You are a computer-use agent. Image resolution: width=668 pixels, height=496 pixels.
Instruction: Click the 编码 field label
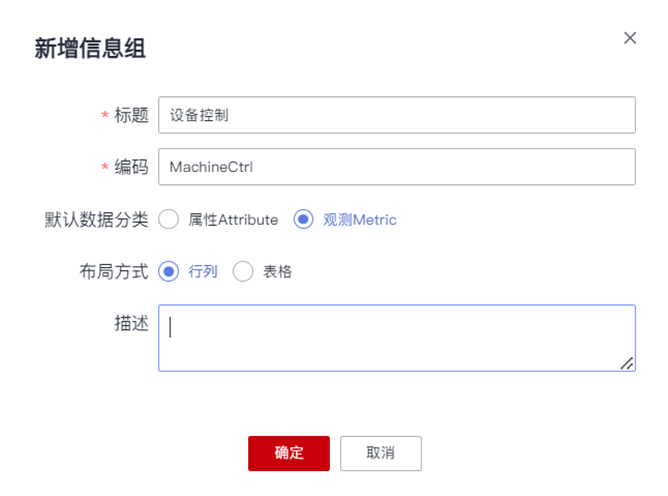tap(132, 167)
